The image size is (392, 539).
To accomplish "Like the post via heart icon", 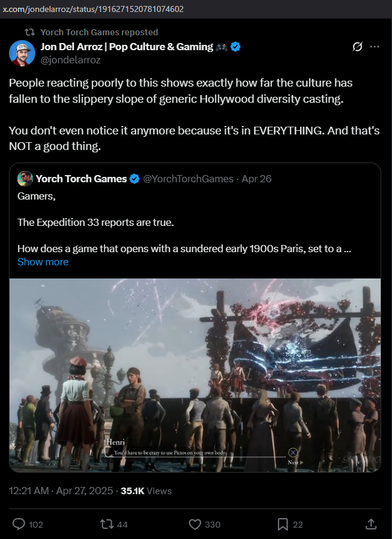I will pyautogui.click(x=195, y=524).
